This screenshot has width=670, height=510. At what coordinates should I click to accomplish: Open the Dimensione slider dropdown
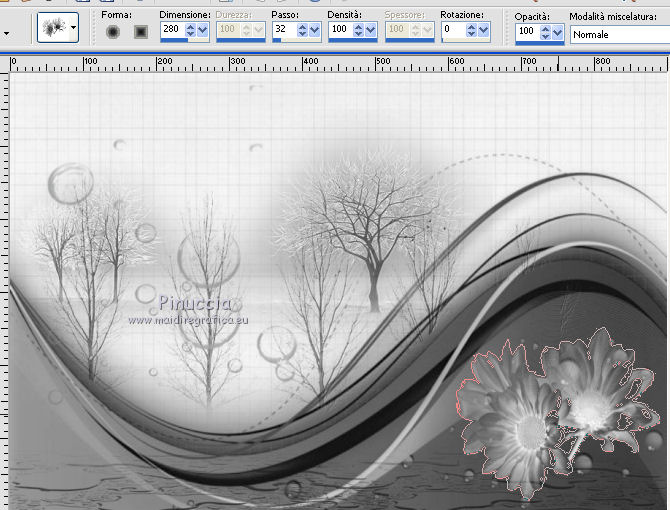point(203,29)
